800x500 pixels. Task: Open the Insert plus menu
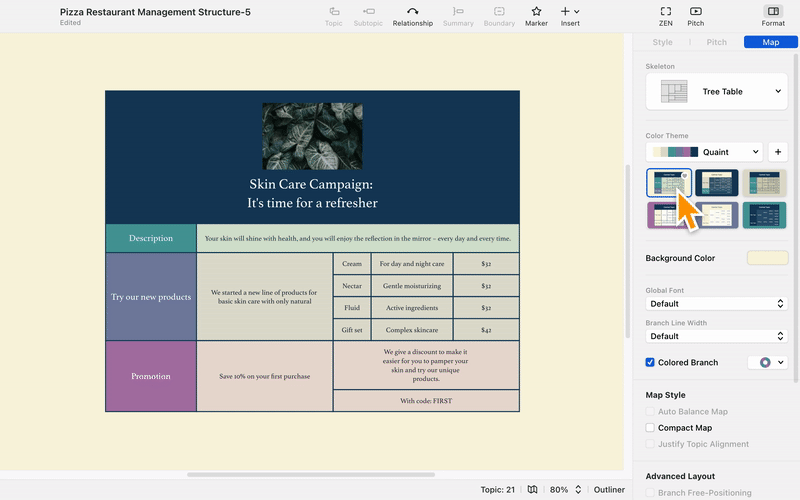pyautogui.click(x=570, y=11)
